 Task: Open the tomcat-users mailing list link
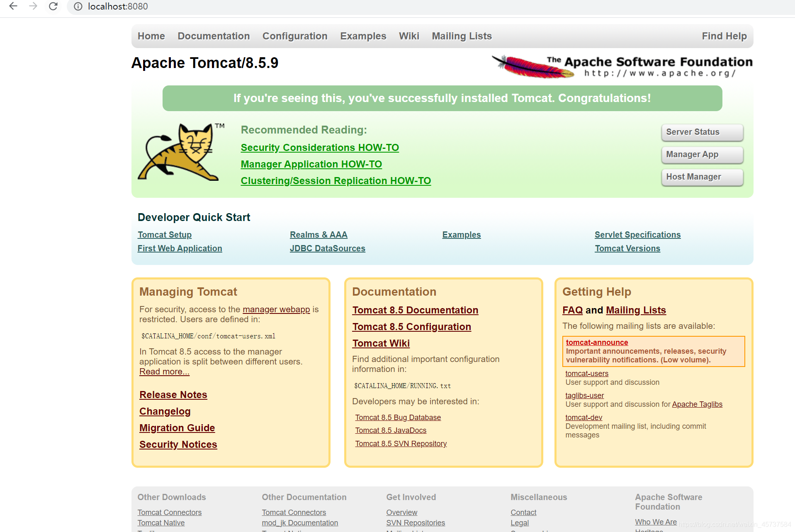[587, 374]
